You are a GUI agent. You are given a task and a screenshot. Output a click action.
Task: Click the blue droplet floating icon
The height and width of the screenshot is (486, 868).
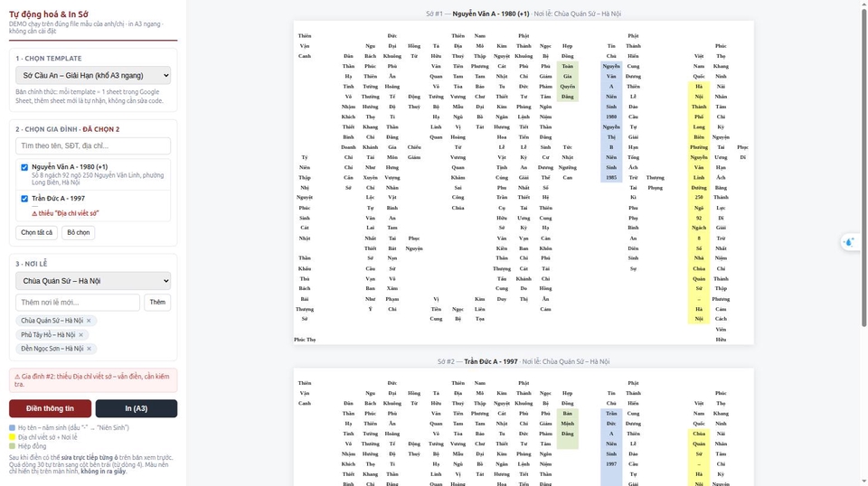pyautogui.click(x=849, y=242)
